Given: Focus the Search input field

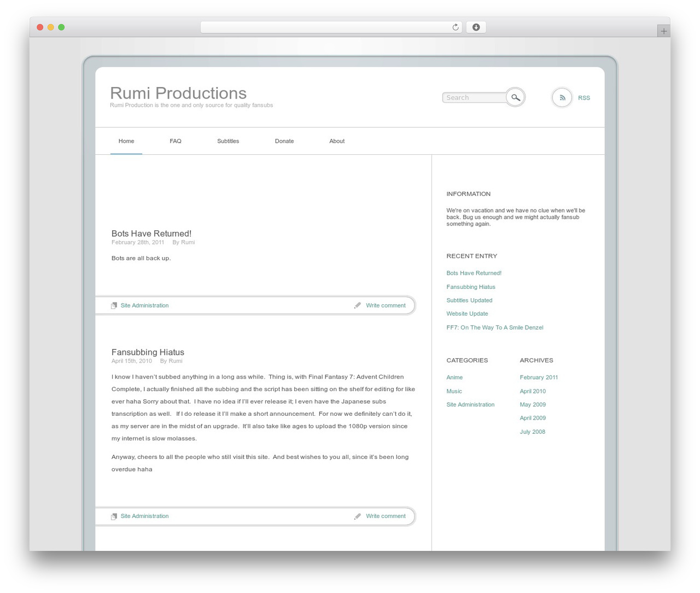Looking at the screenshot, I should pyautogui.click(x=475, y=97).
